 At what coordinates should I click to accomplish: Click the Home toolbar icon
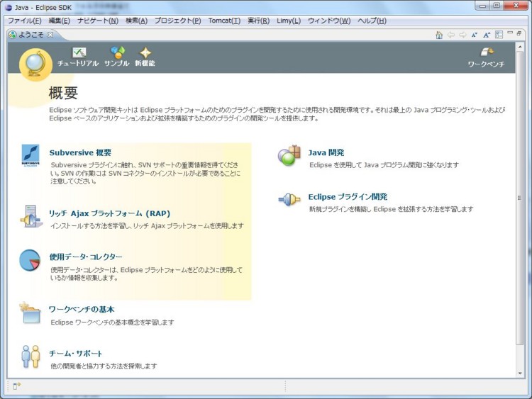tap(439, 35)
